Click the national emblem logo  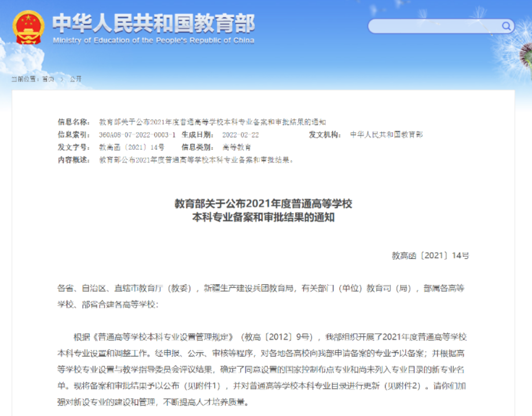tap(28, 27)
